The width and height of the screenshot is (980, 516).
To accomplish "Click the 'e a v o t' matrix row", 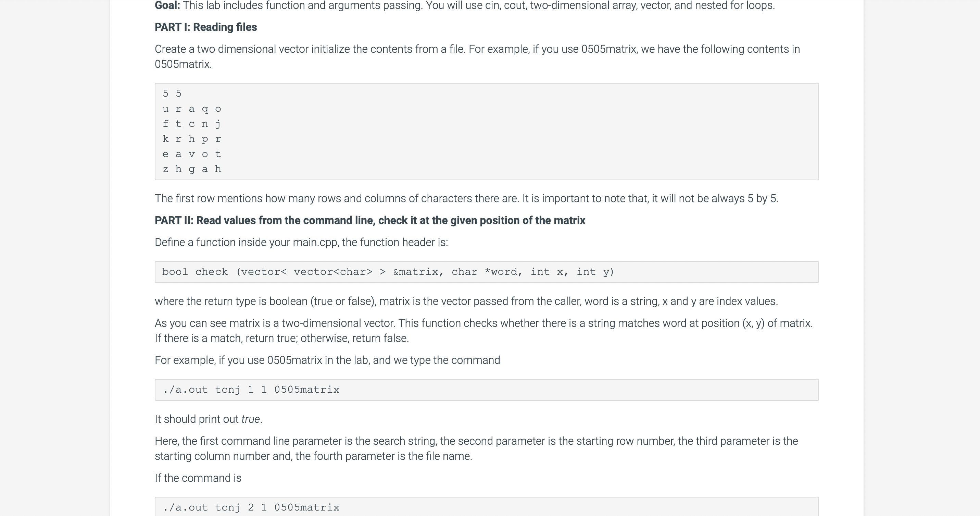I will click(x=192, y=154).
